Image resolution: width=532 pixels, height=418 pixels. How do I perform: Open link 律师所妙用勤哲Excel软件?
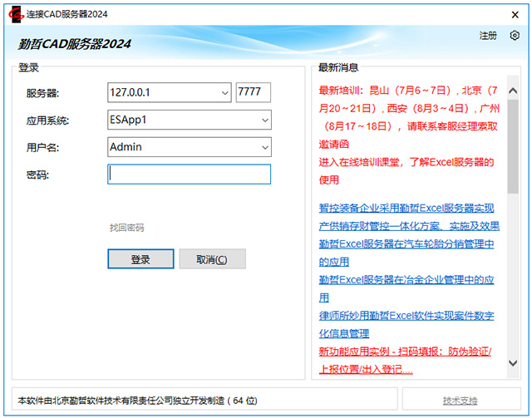click(406, 325)
